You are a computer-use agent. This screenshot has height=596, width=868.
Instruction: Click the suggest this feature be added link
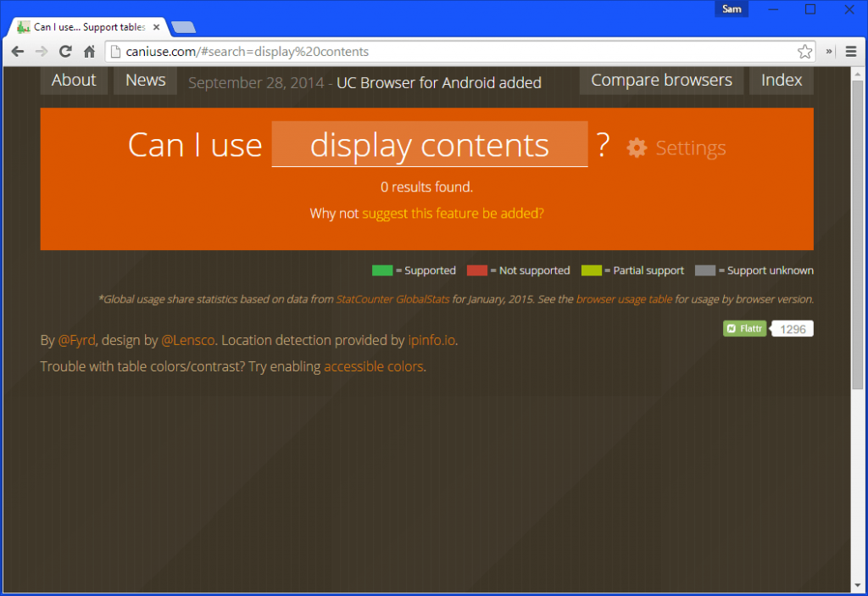[x=453, y=213]
